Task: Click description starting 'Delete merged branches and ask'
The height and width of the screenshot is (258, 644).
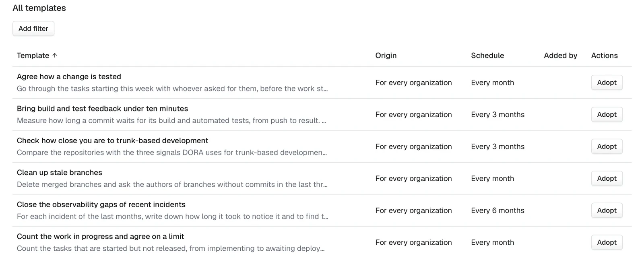Action: coord(172,184)
